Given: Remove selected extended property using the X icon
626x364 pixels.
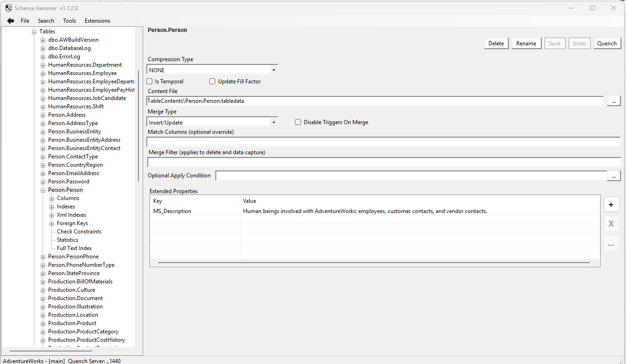Looking at the screenshot, I should click(611, 224).
